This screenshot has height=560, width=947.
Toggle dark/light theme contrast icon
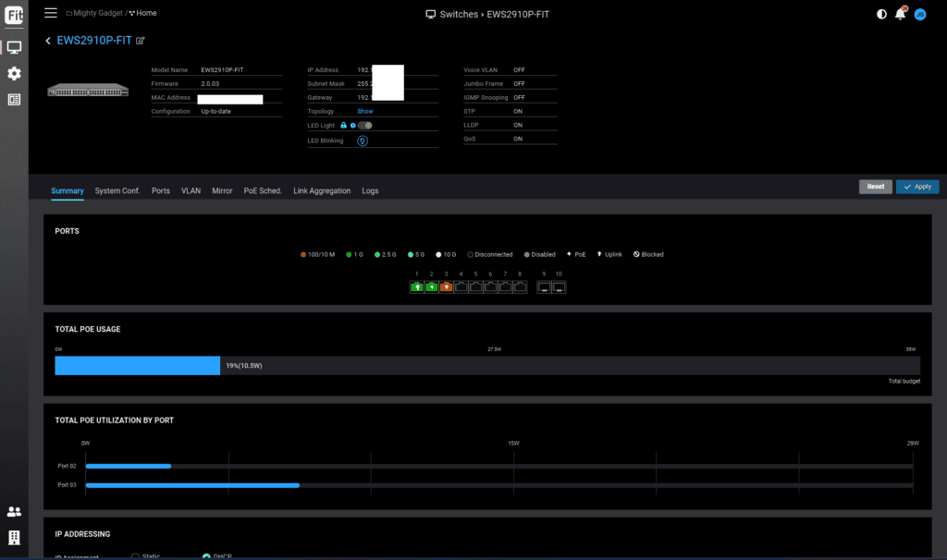(x=880, y=14)
